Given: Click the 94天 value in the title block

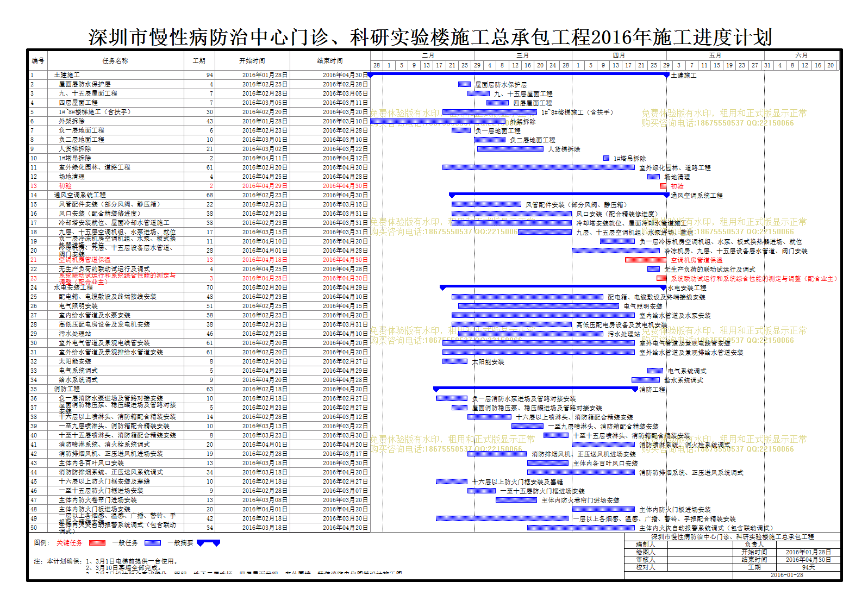Looking at the screenshot, I should [808, 567].
